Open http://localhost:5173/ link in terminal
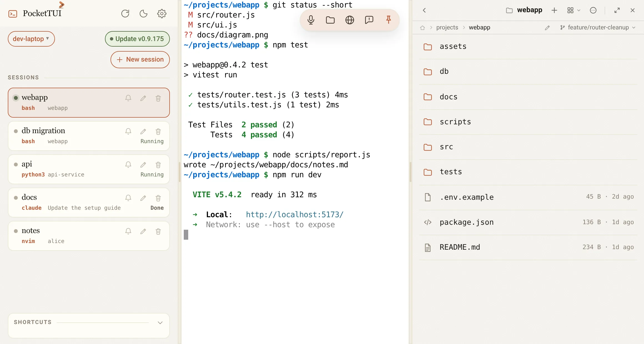The height and width of the screenshot is (344, 644). [295, 214]
